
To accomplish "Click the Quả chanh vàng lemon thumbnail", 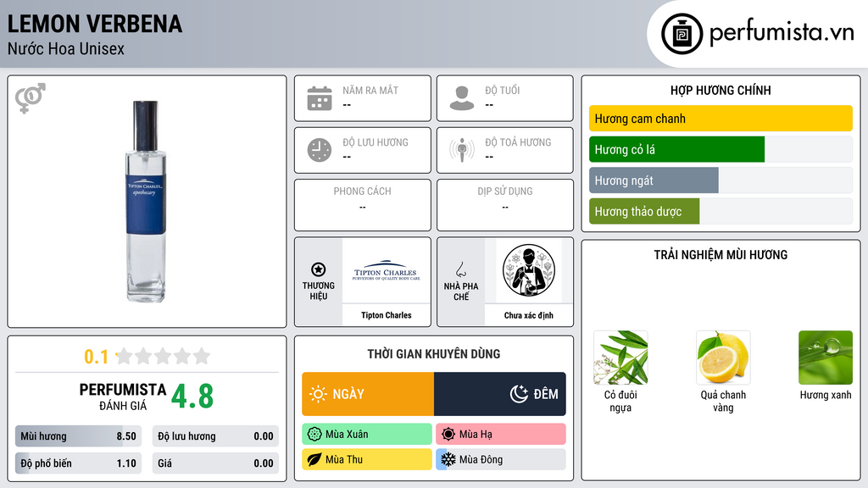I will point(723,358).
